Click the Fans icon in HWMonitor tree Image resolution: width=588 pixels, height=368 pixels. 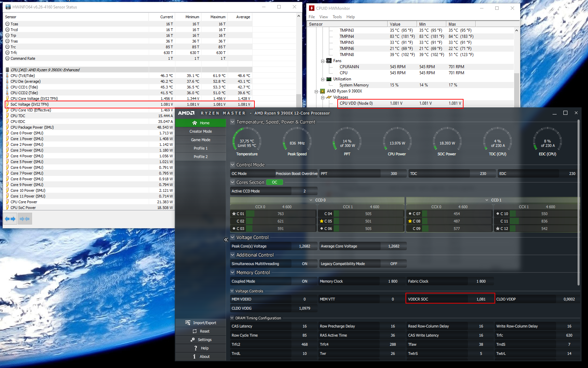[x=329, y=61]
